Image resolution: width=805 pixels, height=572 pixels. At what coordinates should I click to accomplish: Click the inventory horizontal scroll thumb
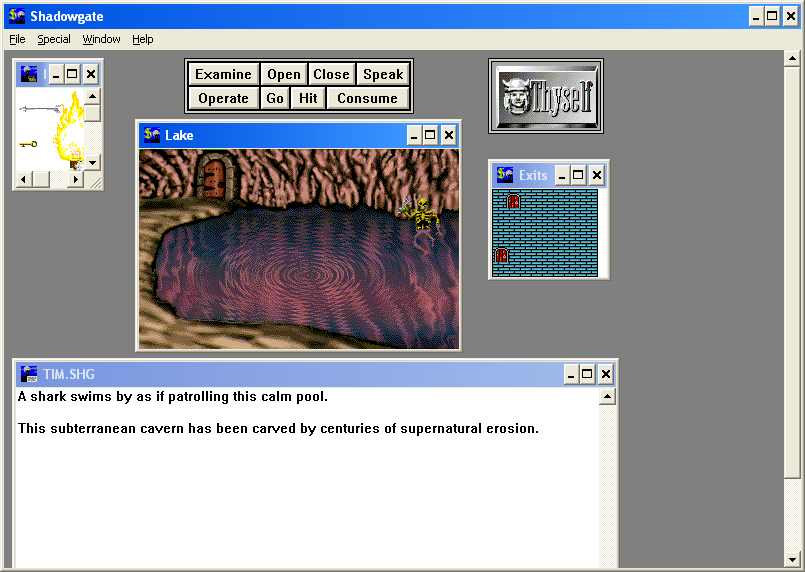(x=41, y=179)
